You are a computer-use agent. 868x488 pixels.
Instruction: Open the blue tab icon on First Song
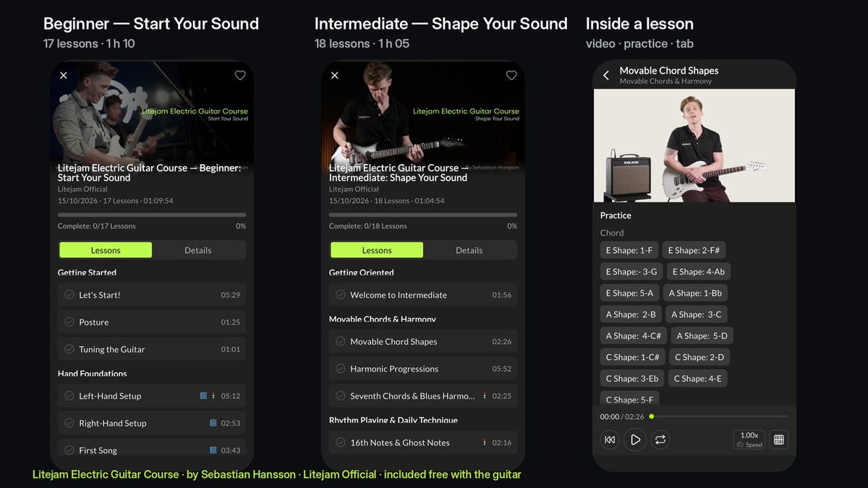click(213, 450)
